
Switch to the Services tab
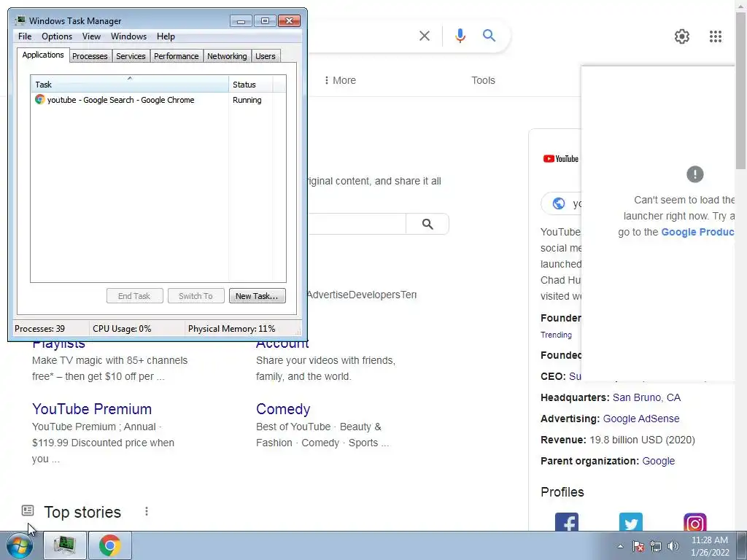click(131, 56)
